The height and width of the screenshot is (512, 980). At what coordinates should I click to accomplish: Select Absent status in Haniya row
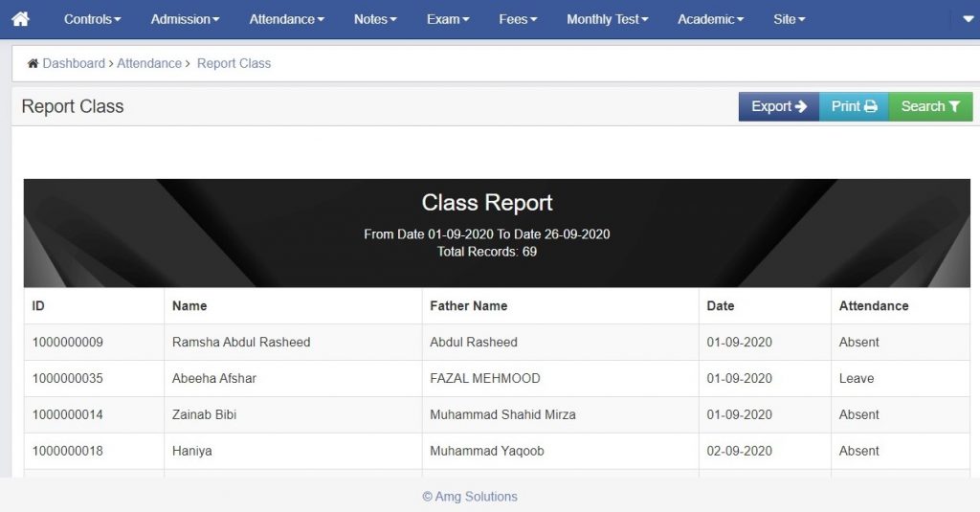858,451
